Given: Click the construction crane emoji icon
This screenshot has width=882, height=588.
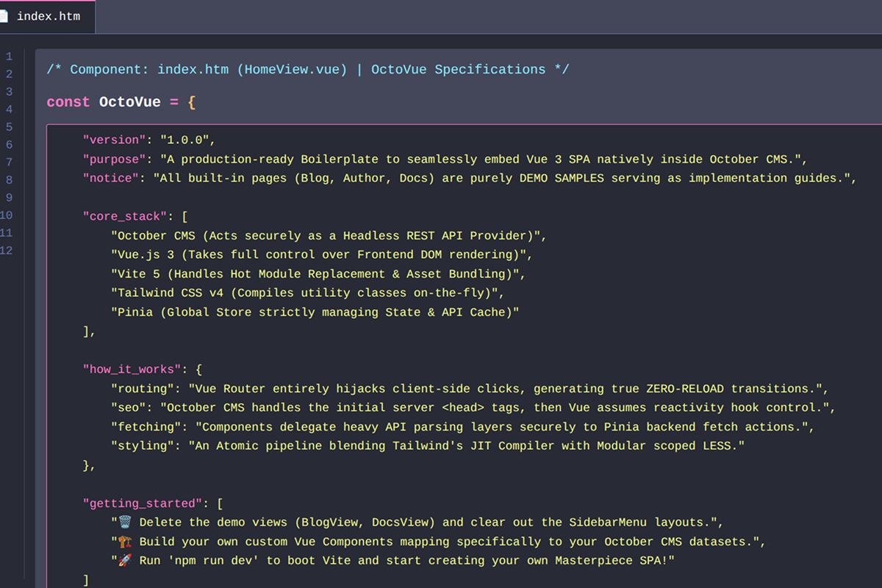Looking at the screenshot, I should click(125, 541).
